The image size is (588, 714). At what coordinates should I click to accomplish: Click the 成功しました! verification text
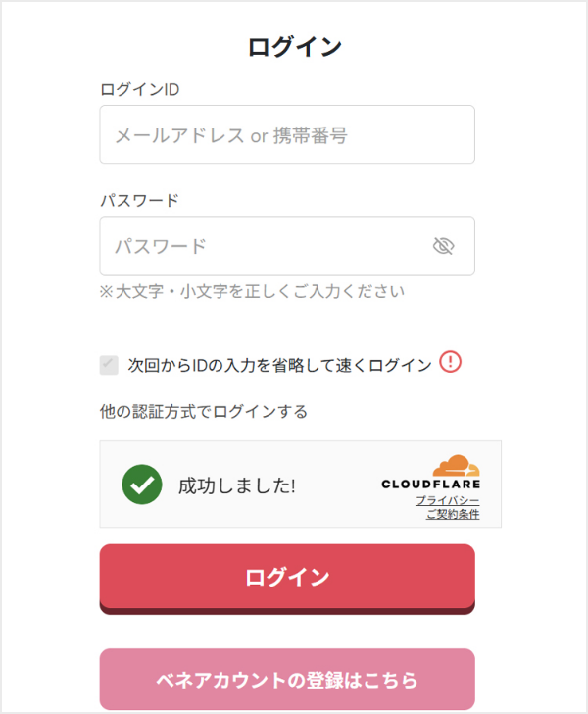tap(236, 485)
